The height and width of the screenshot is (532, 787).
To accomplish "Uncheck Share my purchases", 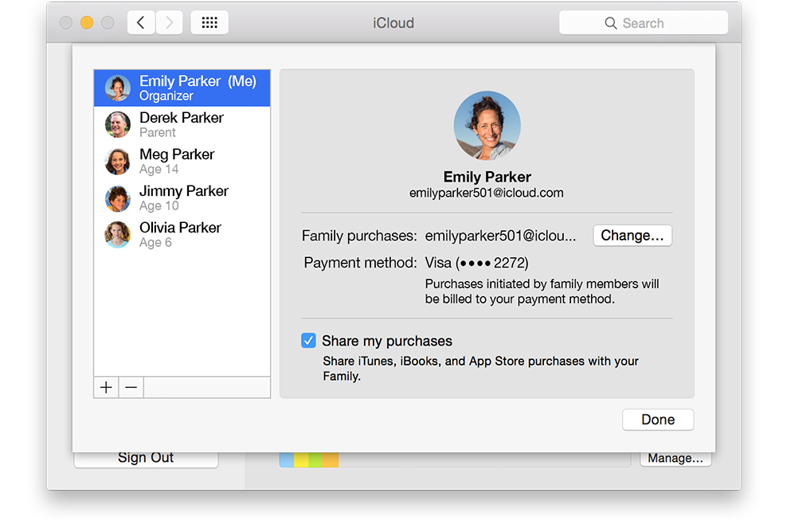I will pyautogui.click(x=308, y=340).
